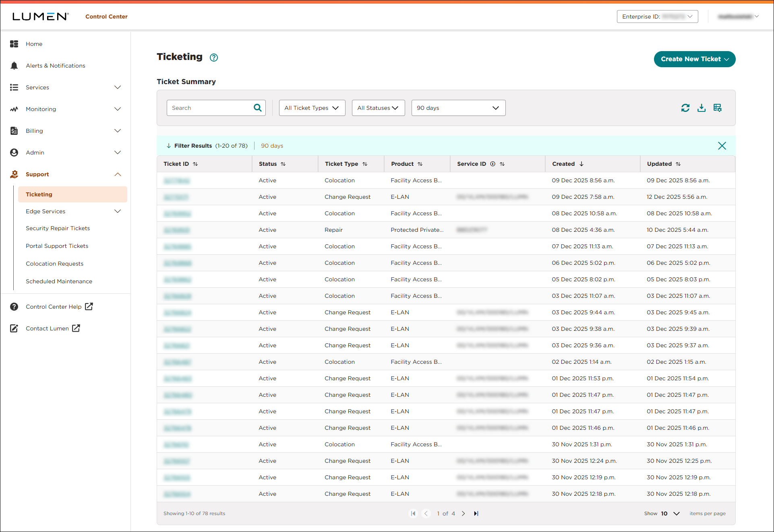The width and height of the screenshot is (774, 532).
Task: Go to next page arrow
Action: pos(464,513)
